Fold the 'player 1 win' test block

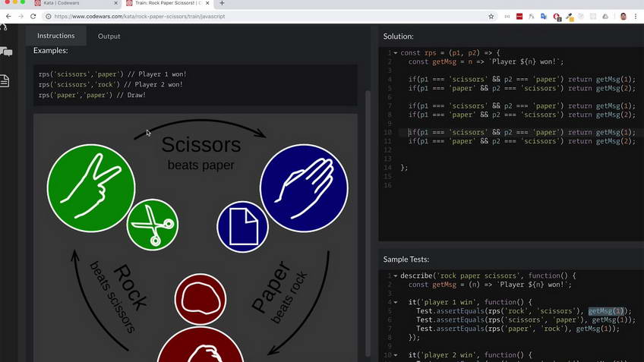tap(396, 302)
